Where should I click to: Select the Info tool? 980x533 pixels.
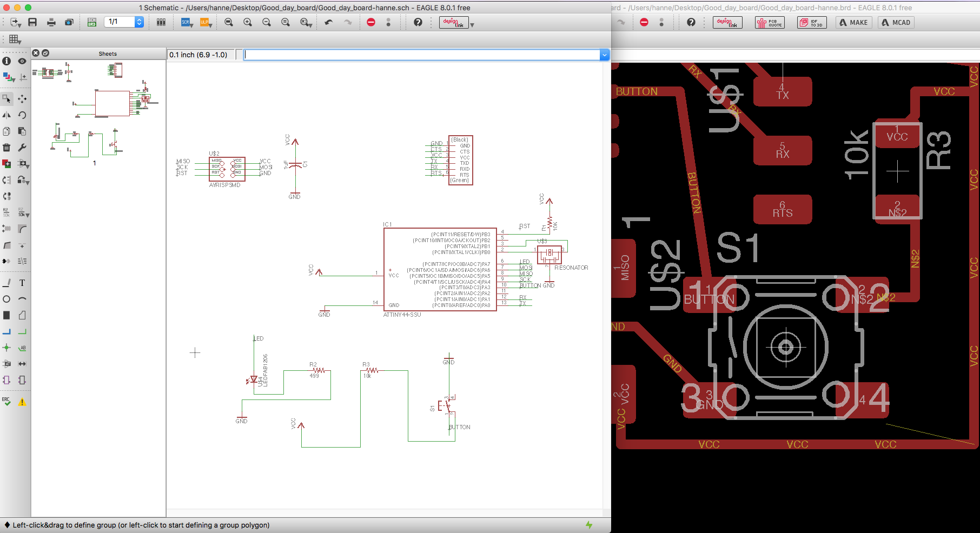tap(6, 61)
